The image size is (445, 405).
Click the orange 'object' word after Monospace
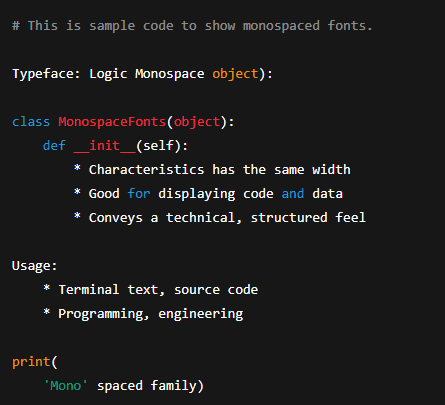coord(235,74)
